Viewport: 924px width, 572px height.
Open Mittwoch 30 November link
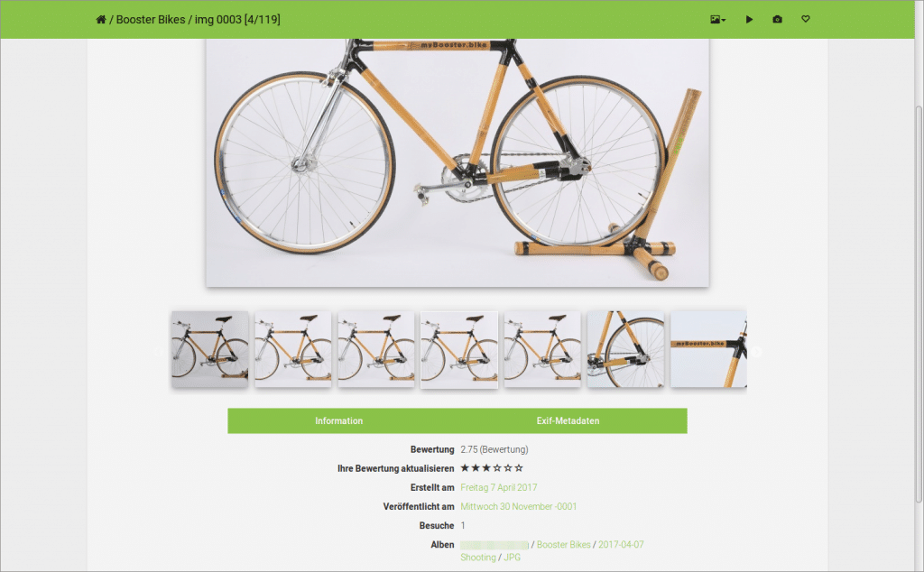(519, 506)
